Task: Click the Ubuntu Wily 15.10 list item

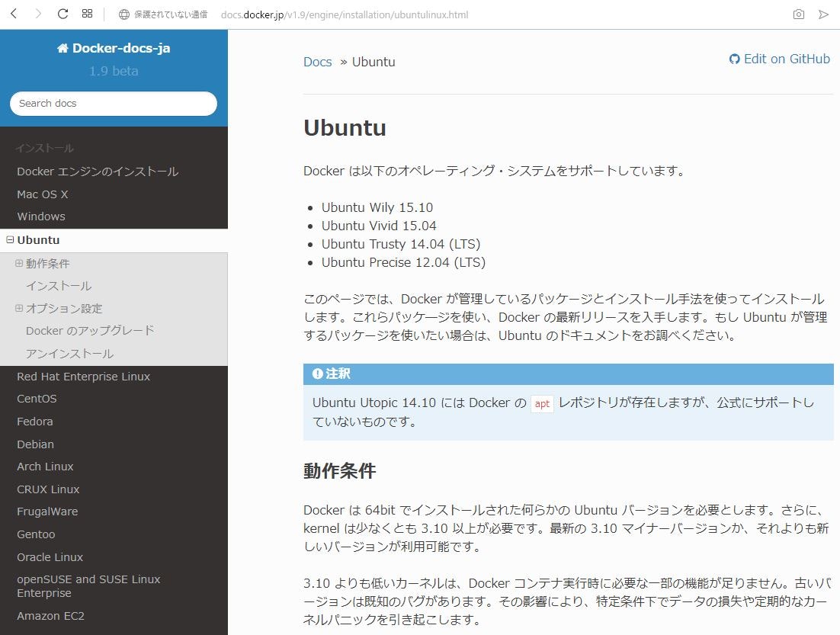Action: 377,207
